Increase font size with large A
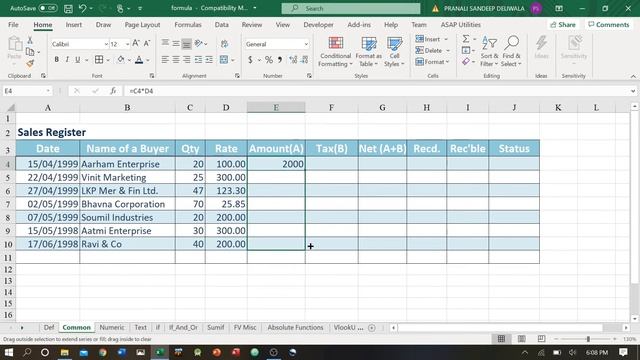640x360 pixels. [136, 43]
